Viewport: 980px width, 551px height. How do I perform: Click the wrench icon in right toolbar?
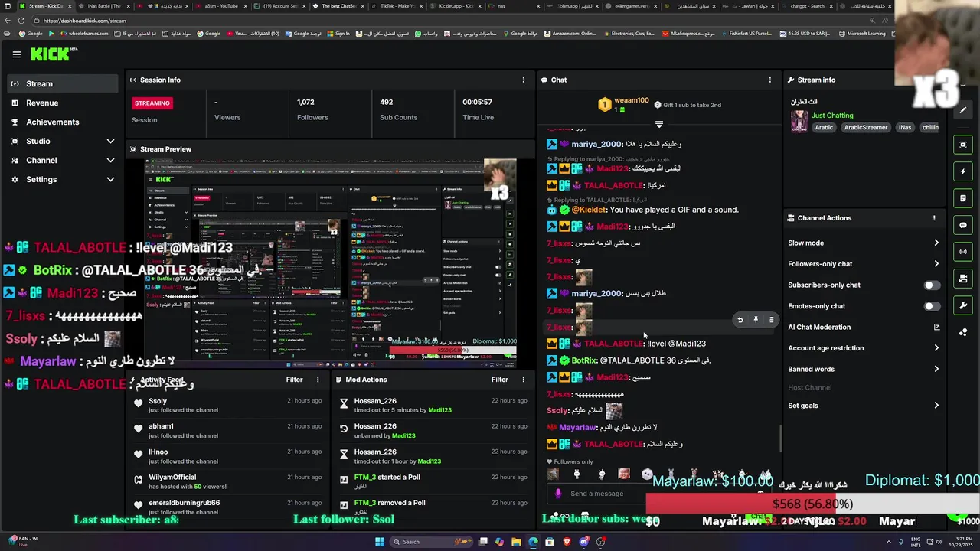pos(963,305)
